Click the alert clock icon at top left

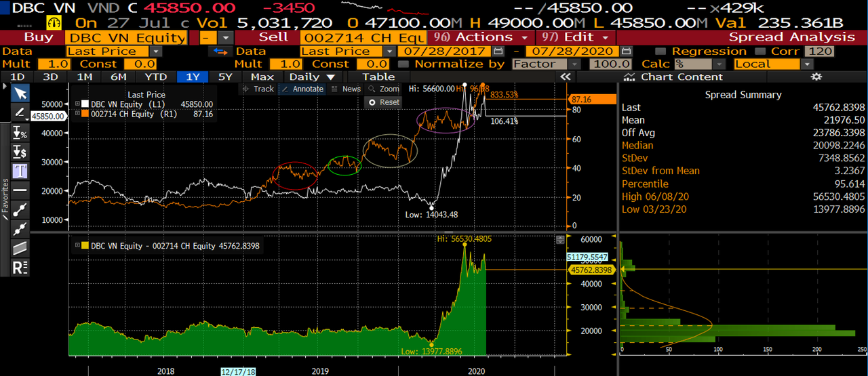point(54,22)
